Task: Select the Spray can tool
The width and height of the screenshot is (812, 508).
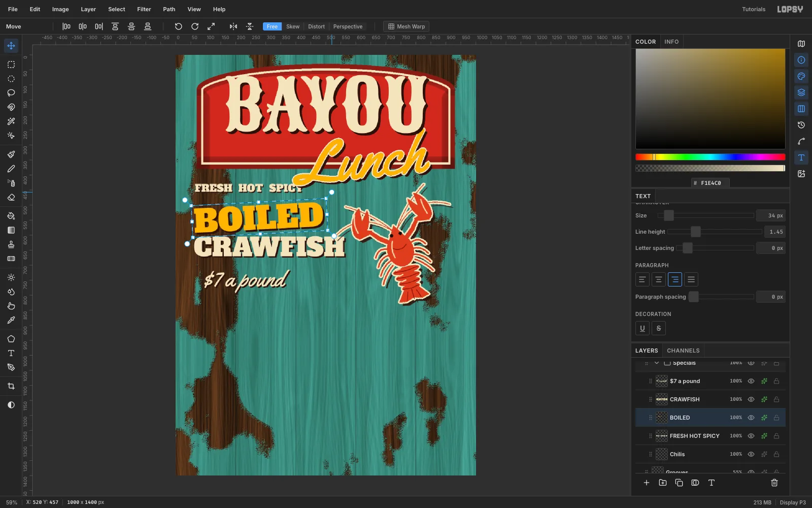Action: (x=11, y=183)
